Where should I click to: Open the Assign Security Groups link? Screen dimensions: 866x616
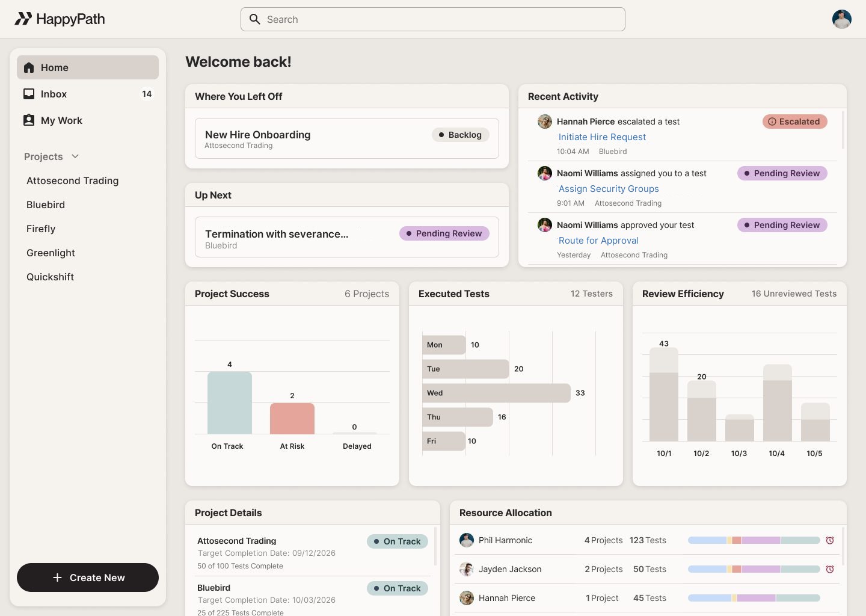609,189
